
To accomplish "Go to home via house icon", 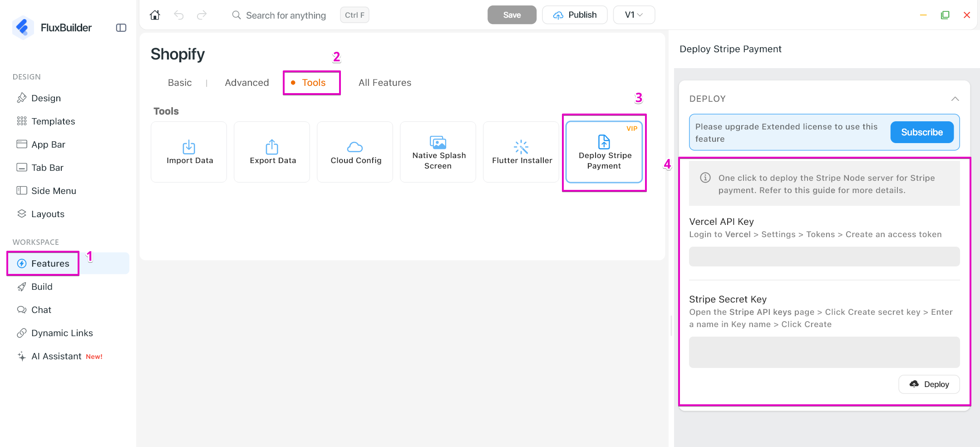I will [155, 15].
